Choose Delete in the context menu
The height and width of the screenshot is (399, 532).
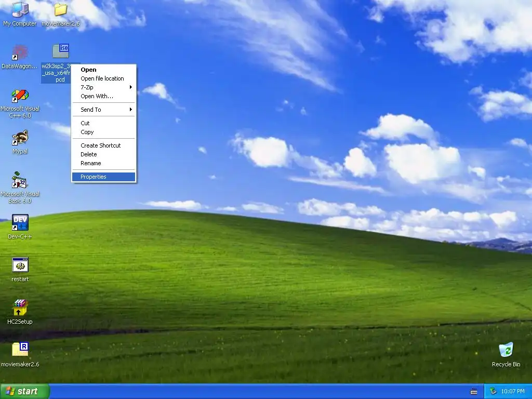[x=103, y=154]
